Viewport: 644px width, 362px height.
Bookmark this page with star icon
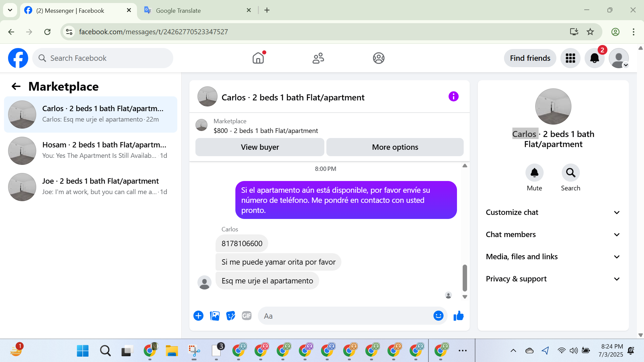[590, 32]
